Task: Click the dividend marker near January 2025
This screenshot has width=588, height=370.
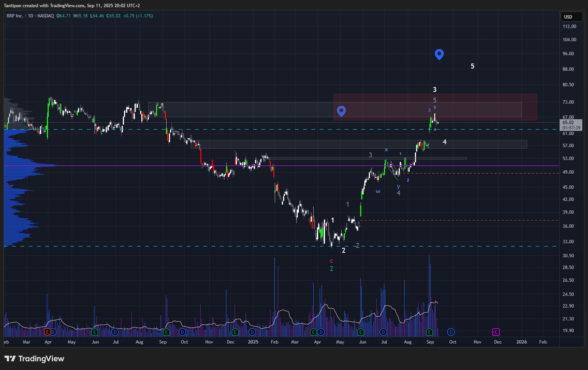Action: (252, 332)
